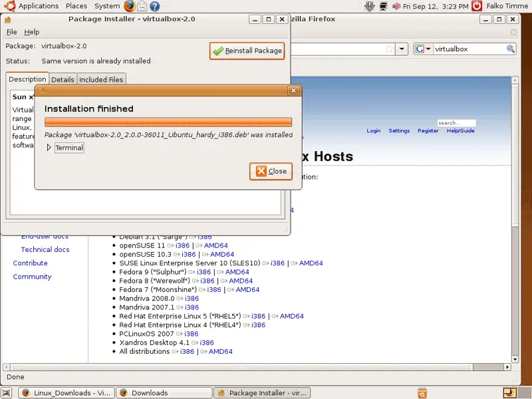
Task: Click the web page search... input box
Action: pos(456,123)
